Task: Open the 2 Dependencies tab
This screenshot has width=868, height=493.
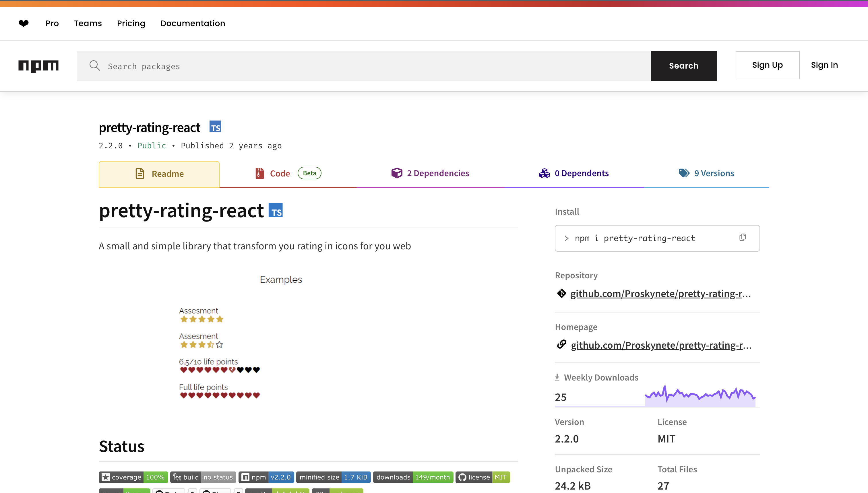Action: click(430, 174)
